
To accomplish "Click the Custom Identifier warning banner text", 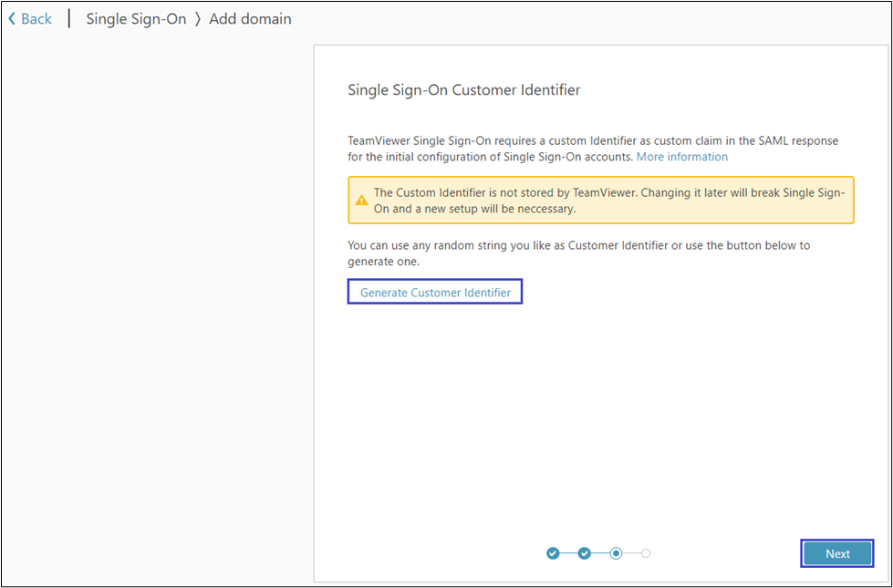I will click(609, 201).
